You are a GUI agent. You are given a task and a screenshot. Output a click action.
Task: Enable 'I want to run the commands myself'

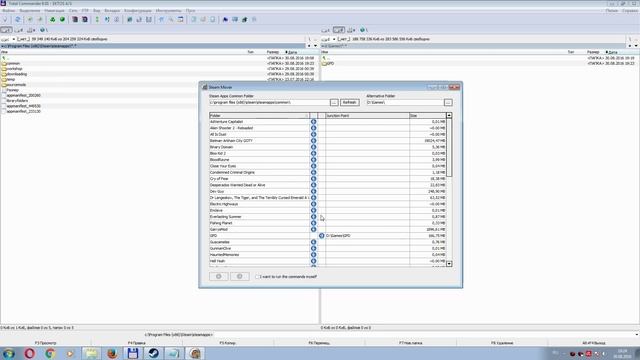point(257,277)
